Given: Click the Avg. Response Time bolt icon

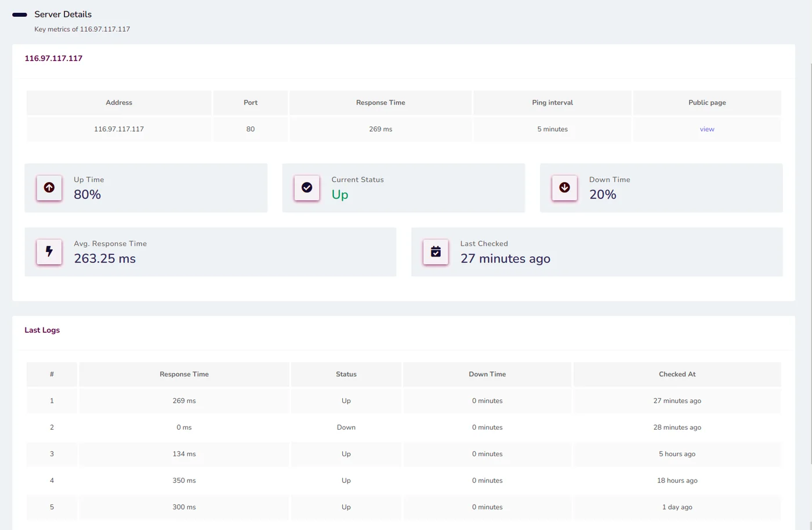Looking at the screenshot, I should [x=49, y=251].
